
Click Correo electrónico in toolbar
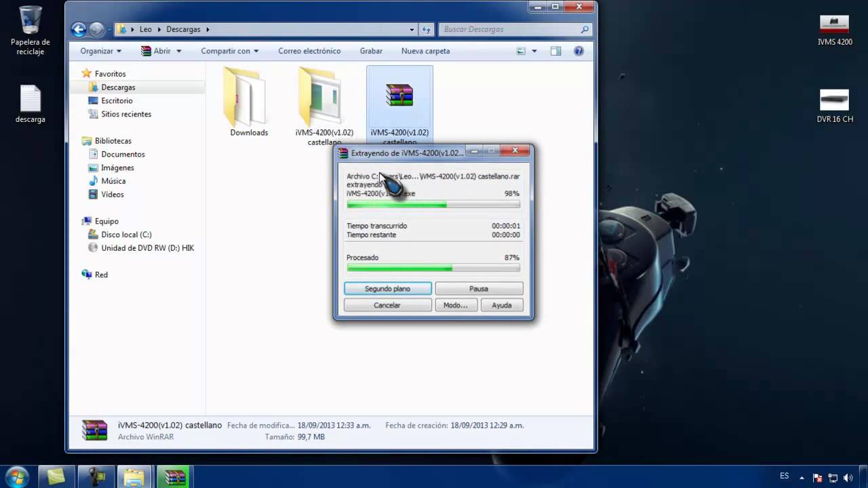point(309,51)
